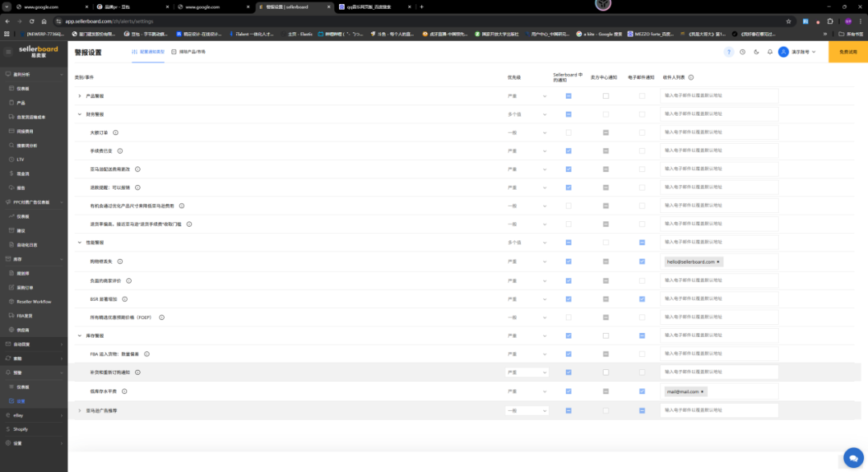This screenshot has height=472, width=868.
Task: Uncheck the email notification checkbox for BSR 显著增加
Action: (642, 299)
